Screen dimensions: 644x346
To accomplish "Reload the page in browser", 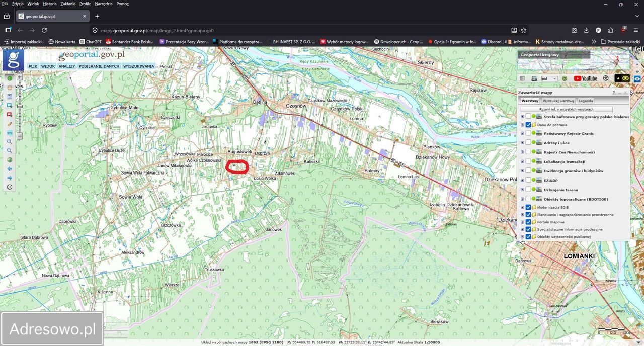I will point(44,30).
